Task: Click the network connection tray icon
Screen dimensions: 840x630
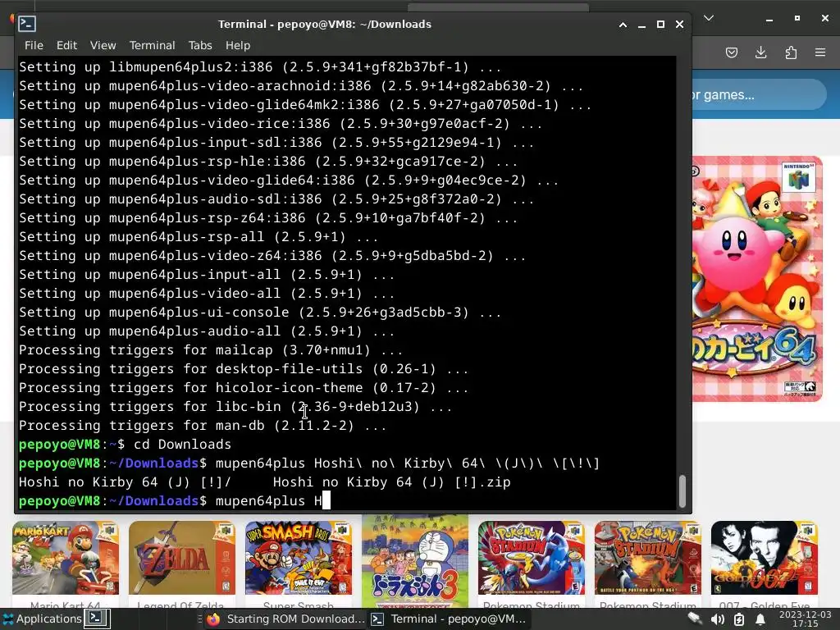Action: click(695, 619)
